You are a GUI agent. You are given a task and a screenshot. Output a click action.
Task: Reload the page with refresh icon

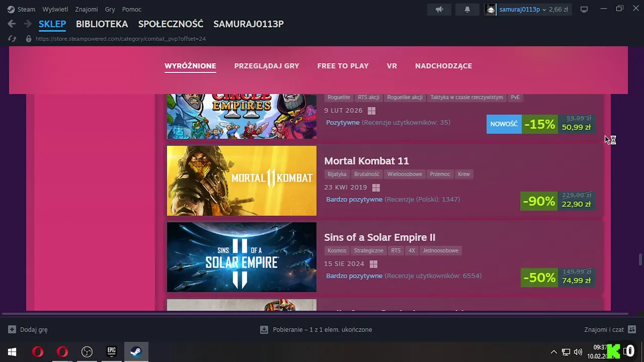coord(13,39)
